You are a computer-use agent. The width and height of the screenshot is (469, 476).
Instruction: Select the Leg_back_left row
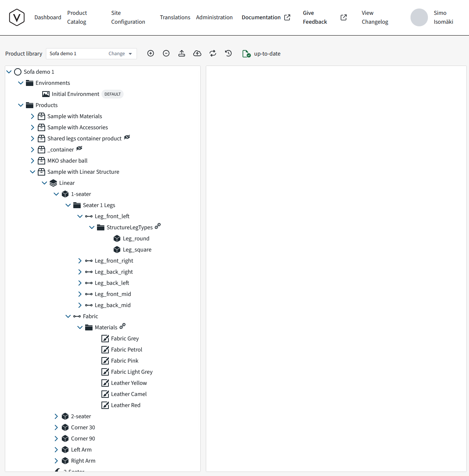112,283
